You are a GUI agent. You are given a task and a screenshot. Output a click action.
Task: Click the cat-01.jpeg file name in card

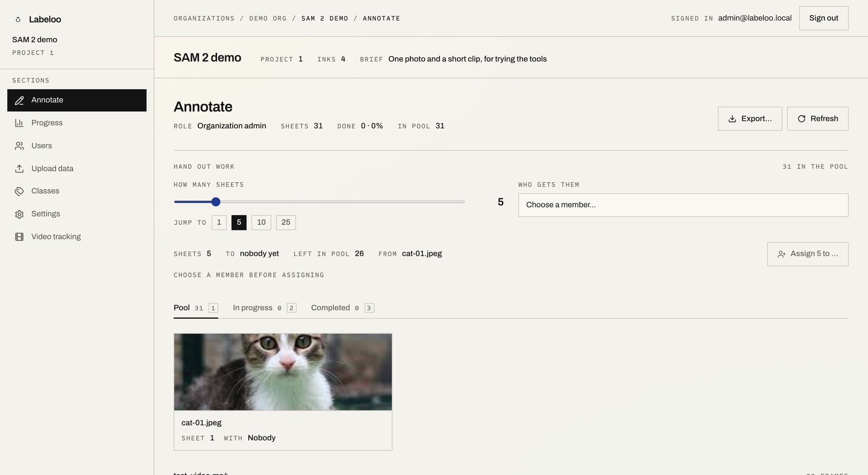coord(201,423)
